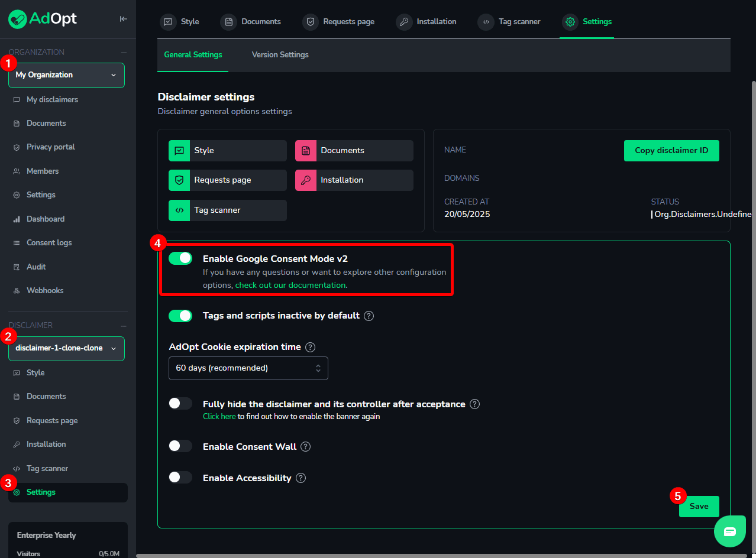Viewport: 756px width, 558px height.
Task: Toggle Tags and scripts inactive by default
Action: [x=180, y=316]
